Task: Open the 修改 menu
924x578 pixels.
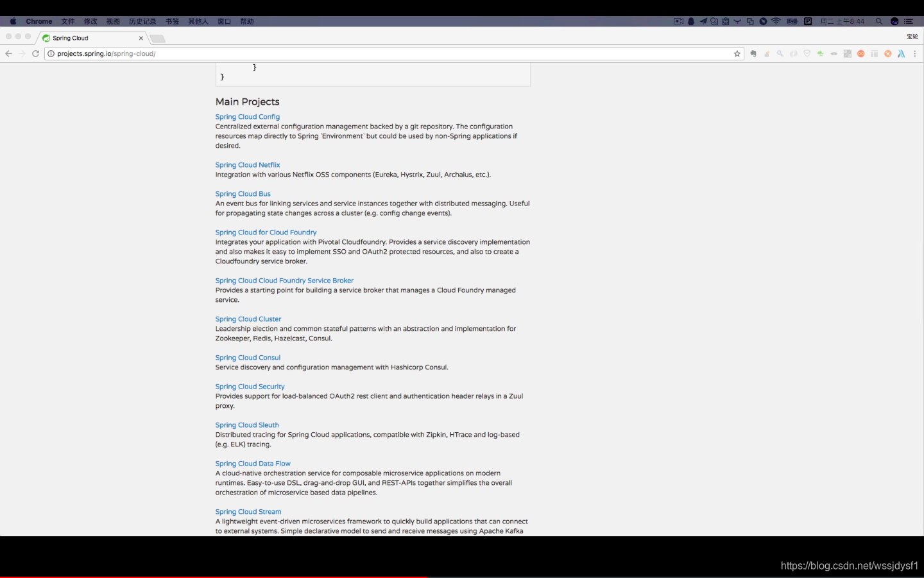Action: click(90, 21)
